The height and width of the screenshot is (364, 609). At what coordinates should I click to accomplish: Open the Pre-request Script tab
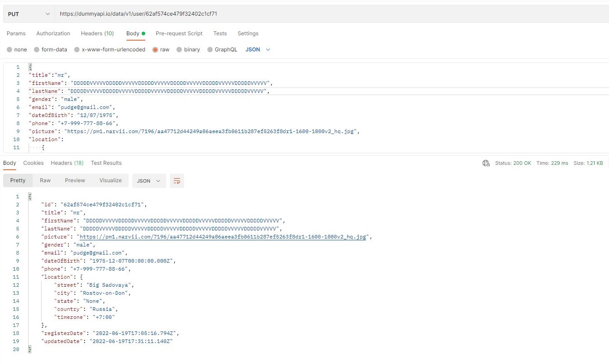point(179,33)
